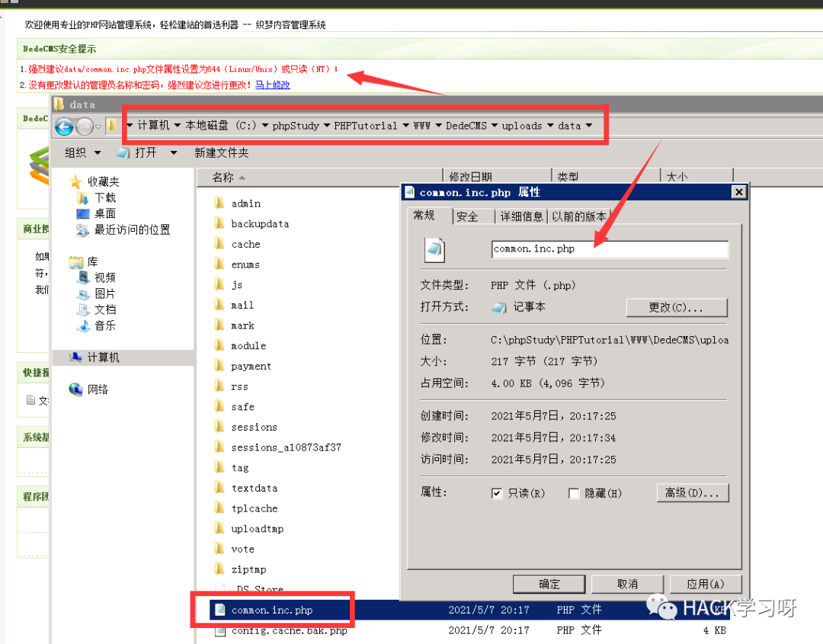Click the 确定 (OK) button
823x644 pixels.
(x=549, y=584)
